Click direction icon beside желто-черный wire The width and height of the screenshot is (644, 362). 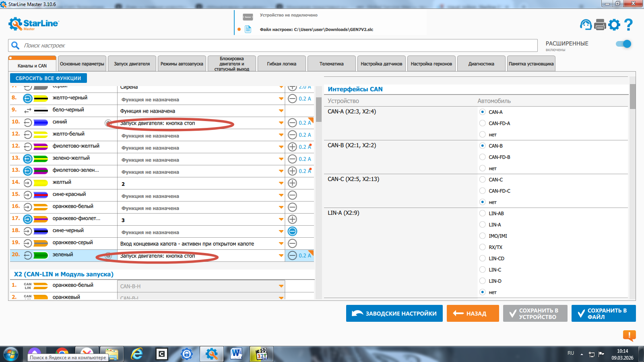coord(27,98)
